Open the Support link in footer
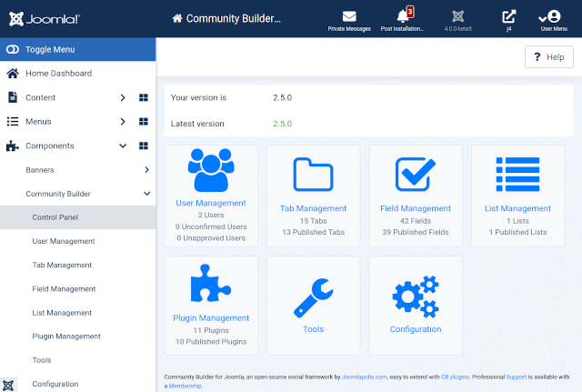582x392 pixels. pos(517,377)
